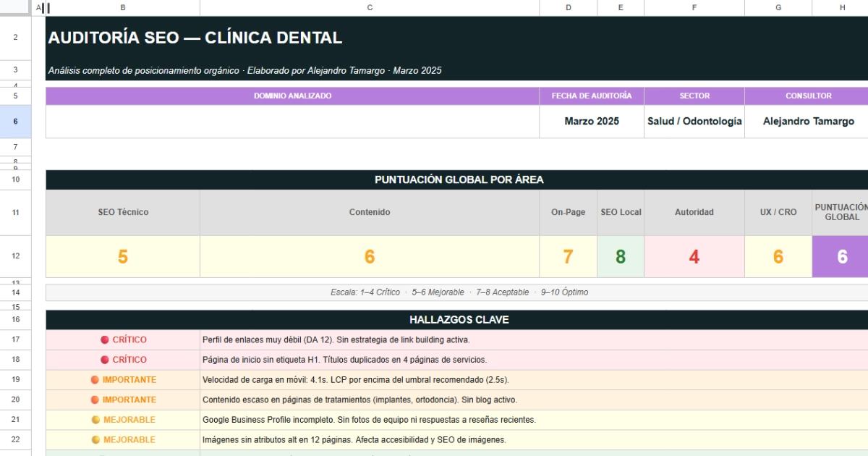Viewport: 868px width, 456px height.
Task: Select the 'Autoridad' area cell
Action: (694, 212)
